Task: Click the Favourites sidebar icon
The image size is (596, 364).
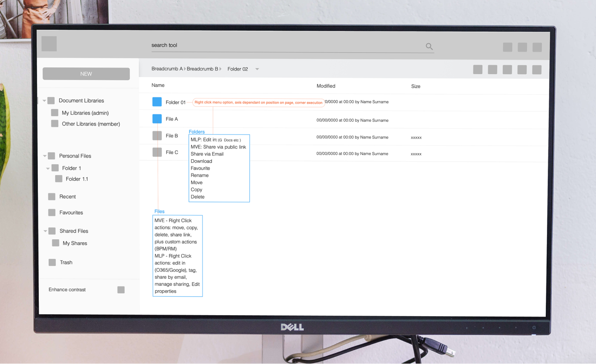Action: coord(52,212)
